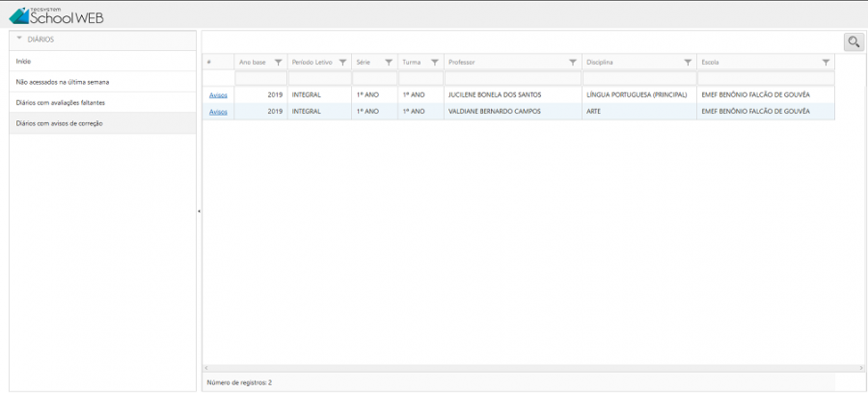Open the Disciplina column filter icon

[x=688, y=63]
